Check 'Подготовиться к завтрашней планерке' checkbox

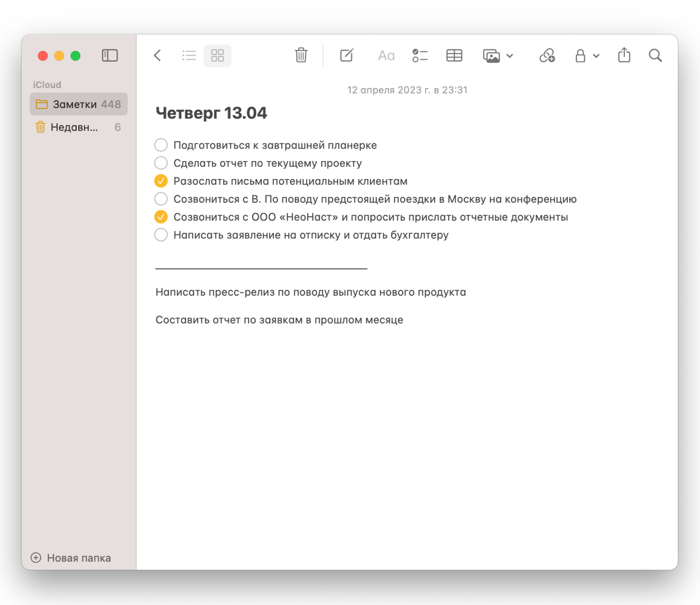tap(161, 145)
